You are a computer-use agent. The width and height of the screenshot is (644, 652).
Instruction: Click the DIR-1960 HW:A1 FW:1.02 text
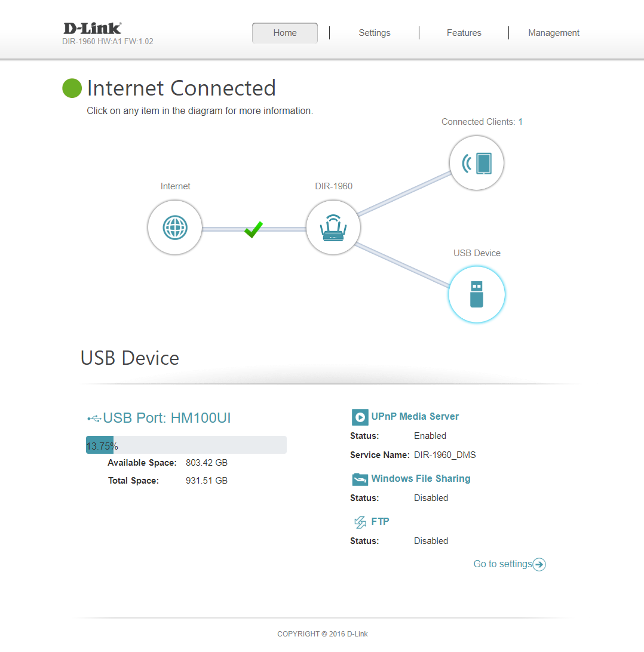point(108,42)
